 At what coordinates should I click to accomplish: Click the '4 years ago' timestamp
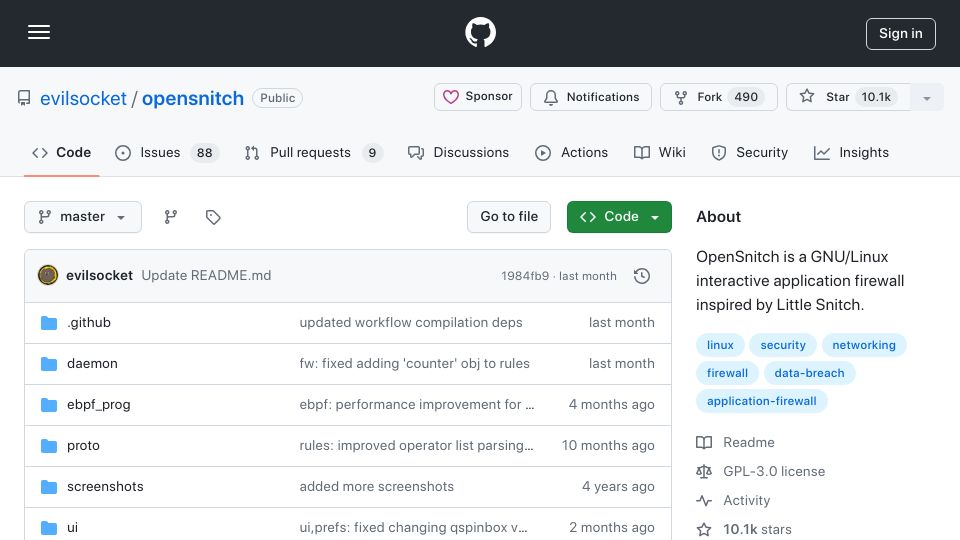coord(618,487)
